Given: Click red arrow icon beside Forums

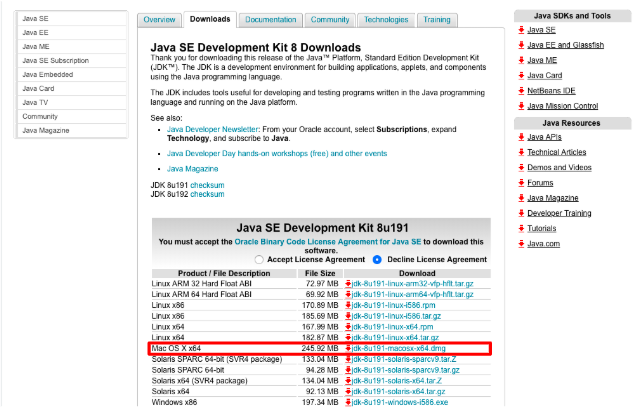Looking at the screenshot, I should point(521,183).
